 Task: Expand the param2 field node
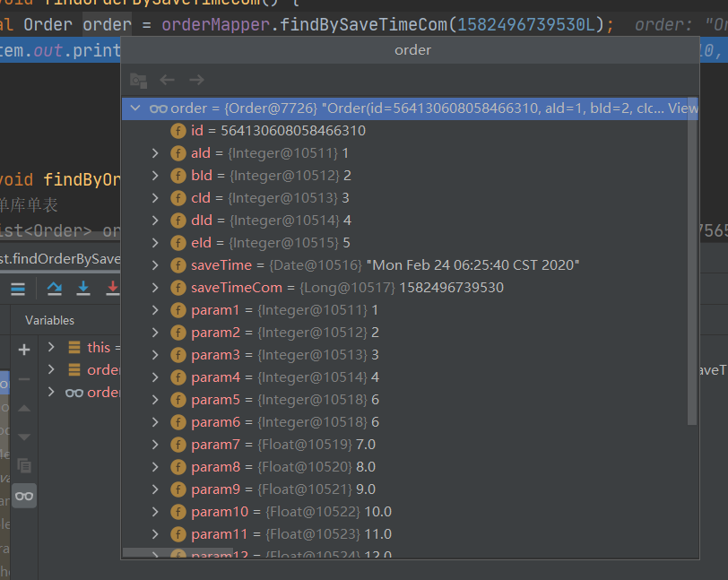[155, 333]
